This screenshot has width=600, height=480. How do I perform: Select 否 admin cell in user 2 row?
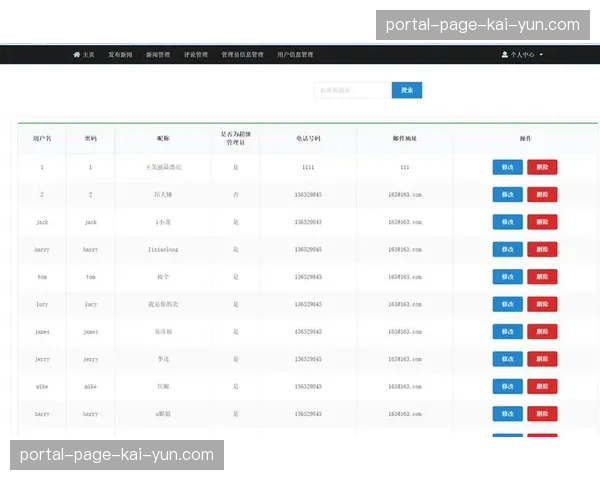[x=236, y=194]
